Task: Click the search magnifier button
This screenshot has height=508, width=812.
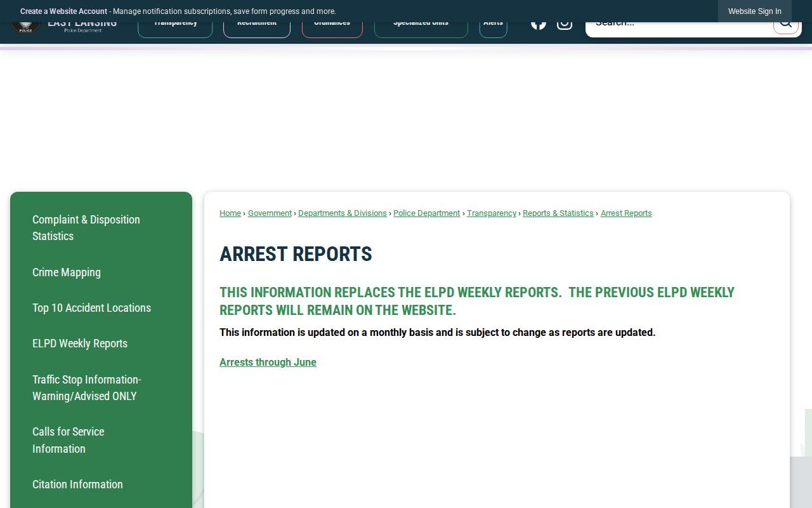Action: pos(785,28)
